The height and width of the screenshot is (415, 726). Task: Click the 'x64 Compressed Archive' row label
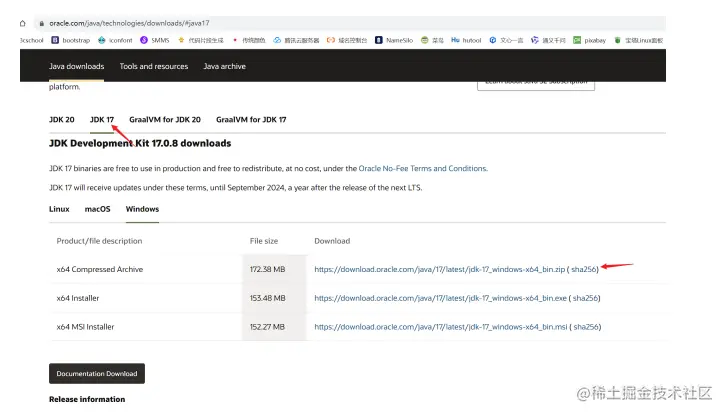coord(100,269)
